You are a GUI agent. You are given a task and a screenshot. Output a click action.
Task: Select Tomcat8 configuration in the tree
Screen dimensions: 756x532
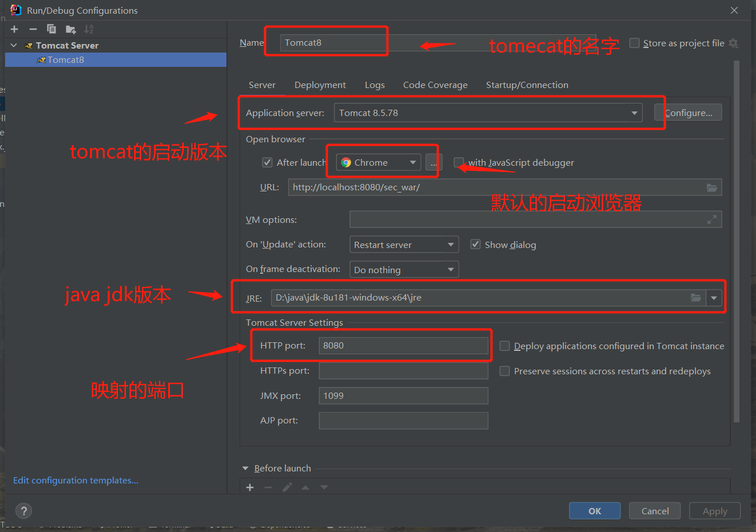tap(116, 59)
